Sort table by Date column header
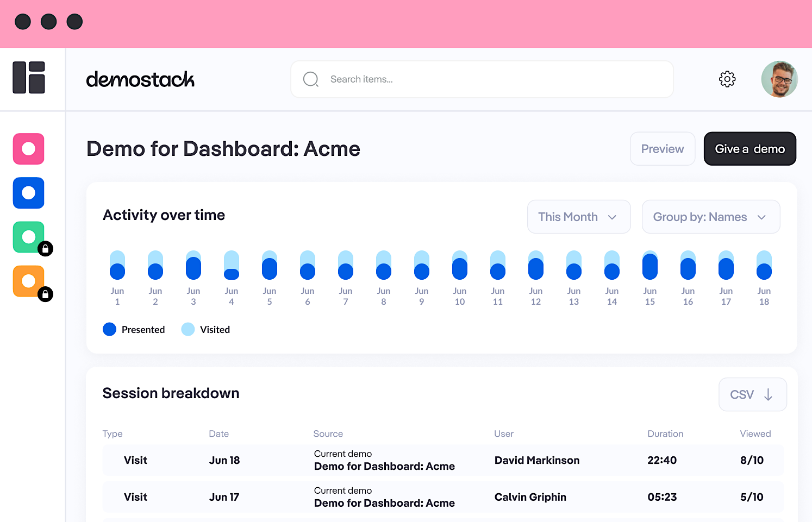The height and width of the screenshot is (522, 812). click(x=219, y=433)
